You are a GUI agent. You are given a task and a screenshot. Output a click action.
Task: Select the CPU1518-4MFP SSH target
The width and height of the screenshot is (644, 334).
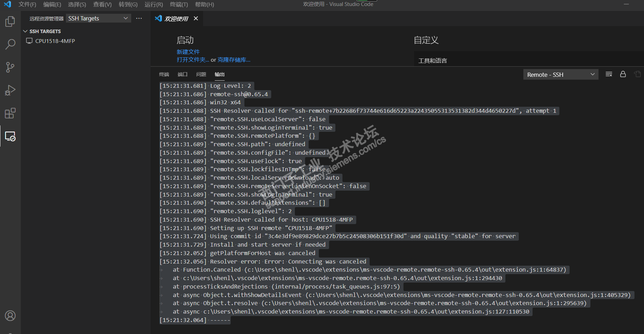click(x=55, y=41)
